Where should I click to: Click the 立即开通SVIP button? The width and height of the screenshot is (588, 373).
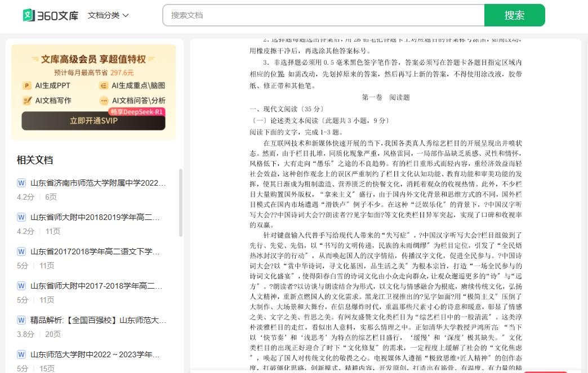(93, 121)
